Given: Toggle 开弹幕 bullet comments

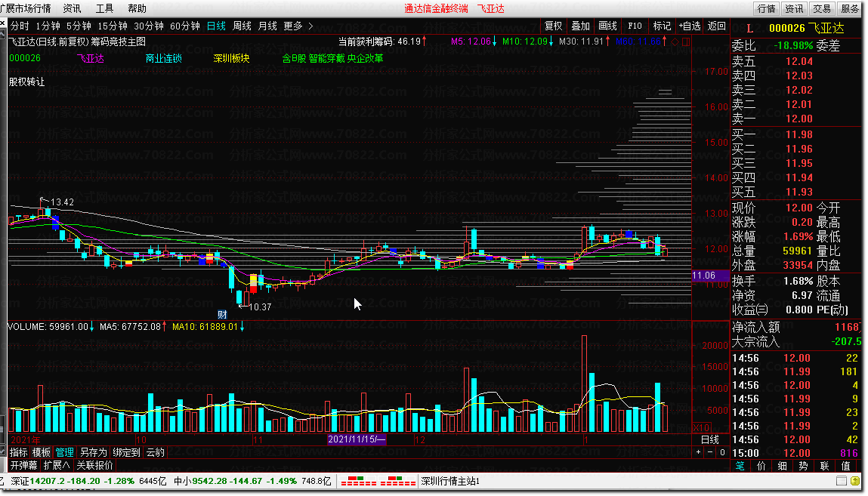Looking at the screenshot, I should coord(24,465).
